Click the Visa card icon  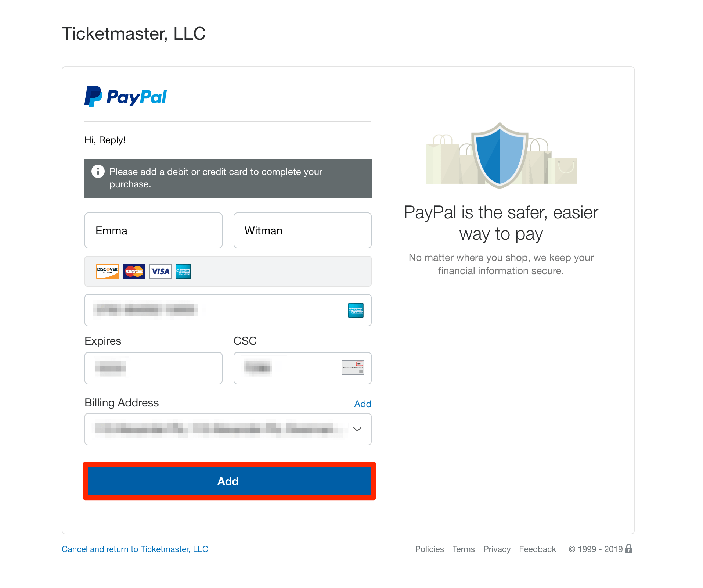pos(161,271)
